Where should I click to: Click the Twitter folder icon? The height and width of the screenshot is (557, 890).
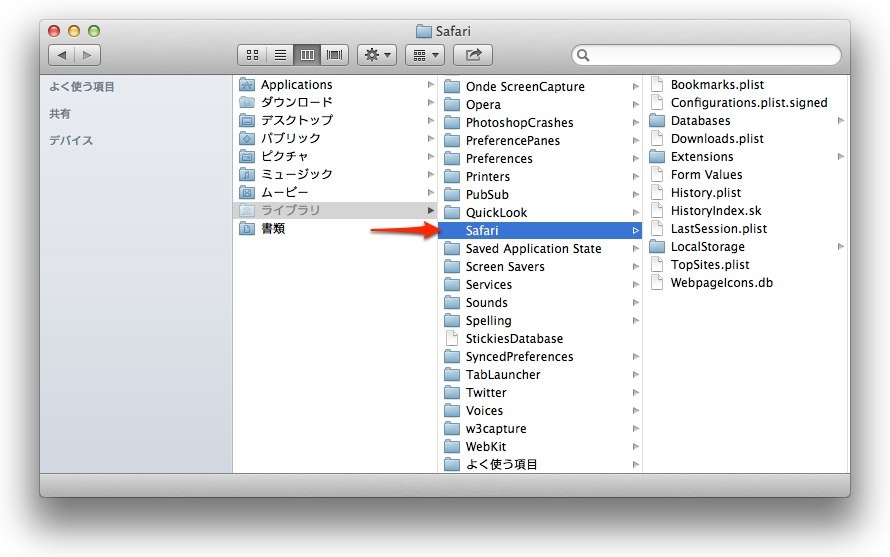[x=452, y=392]
